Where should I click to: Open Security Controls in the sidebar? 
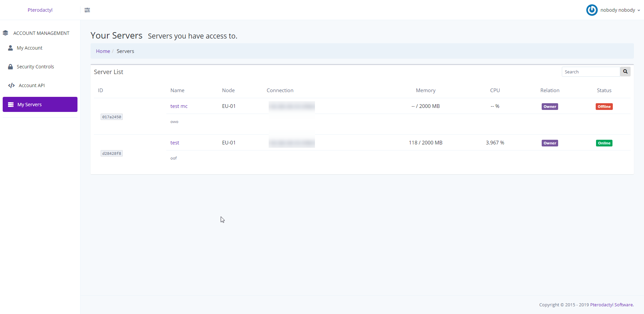pyautogui.click(x=35, y=67)
